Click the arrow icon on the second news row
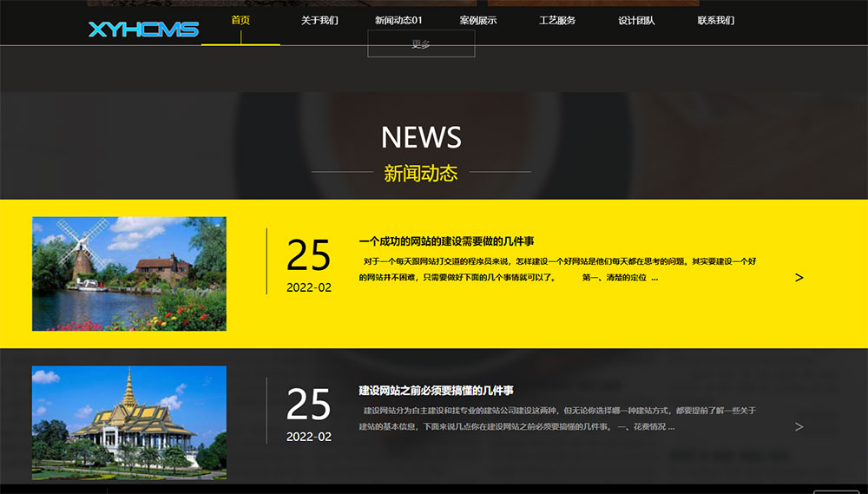The height and width of the screenshot is (494, 868). click(x=799, y=426)
